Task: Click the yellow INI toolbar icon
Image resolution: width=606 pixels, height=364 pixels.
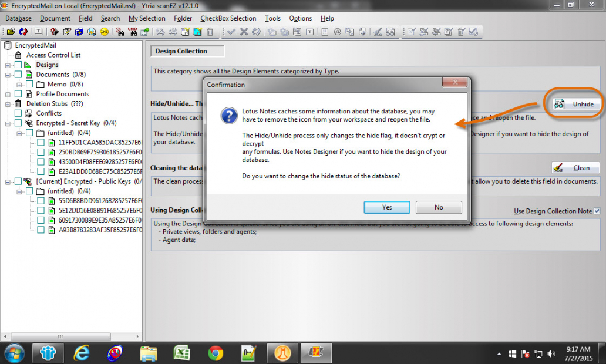Action: (x=104, y=32)
